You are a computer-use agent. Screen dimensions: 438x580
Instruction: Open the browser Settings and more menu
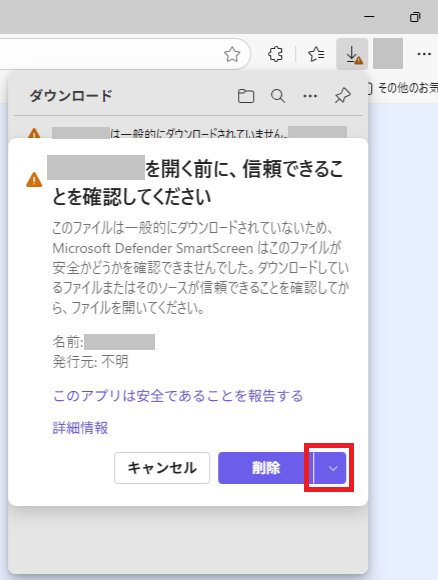tap(424, 54)
